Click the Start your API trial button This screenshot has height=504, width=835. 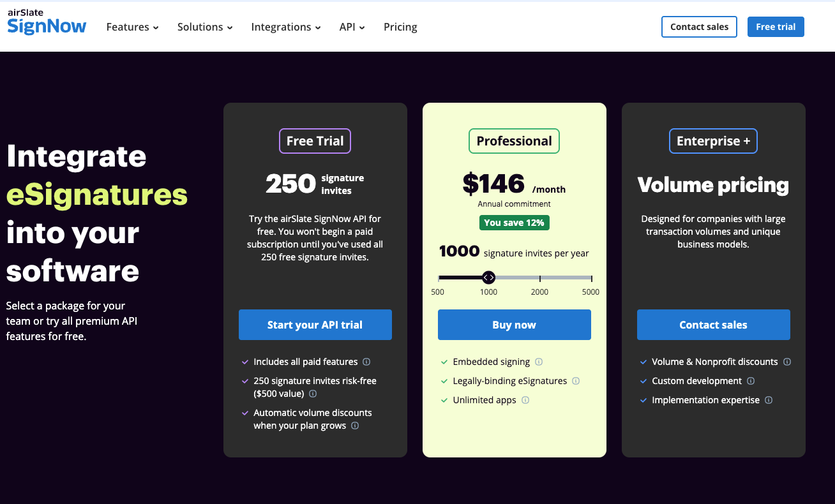point(315,325)
